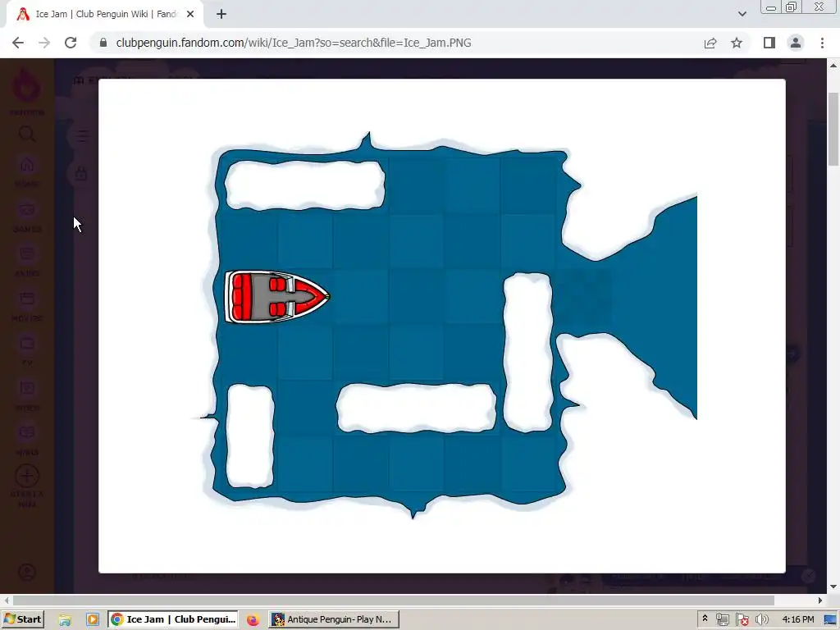Click the horizontal scrollbar thumb
The image size is (840, 630).
click(x=393, y=600)
